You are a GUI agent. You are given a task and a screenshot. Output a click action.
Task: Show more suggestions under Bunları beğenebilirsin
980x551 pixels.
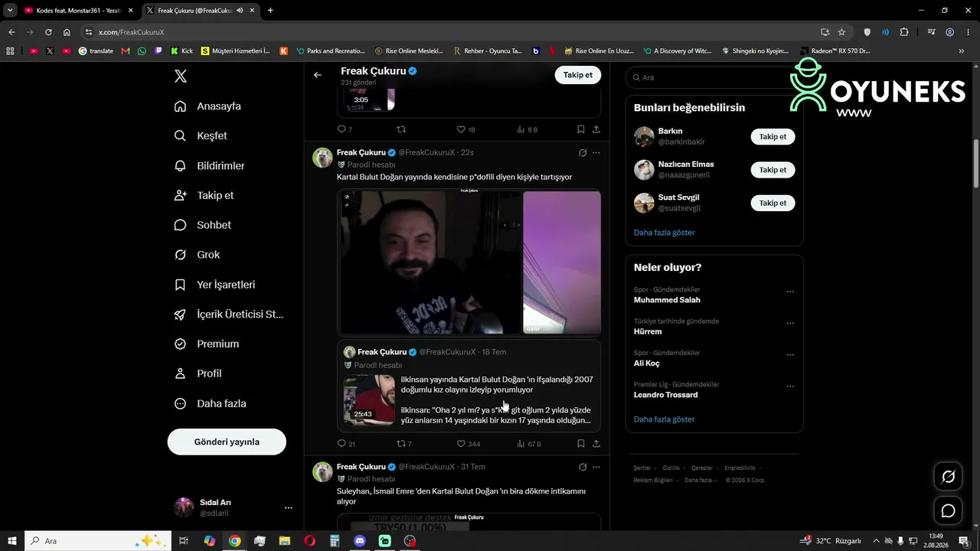(665, 233)
